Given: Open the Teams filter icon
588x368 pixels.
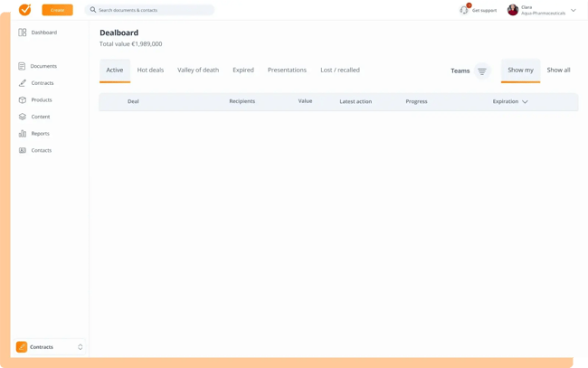Looking at the screenshot, I should (482, 71).
